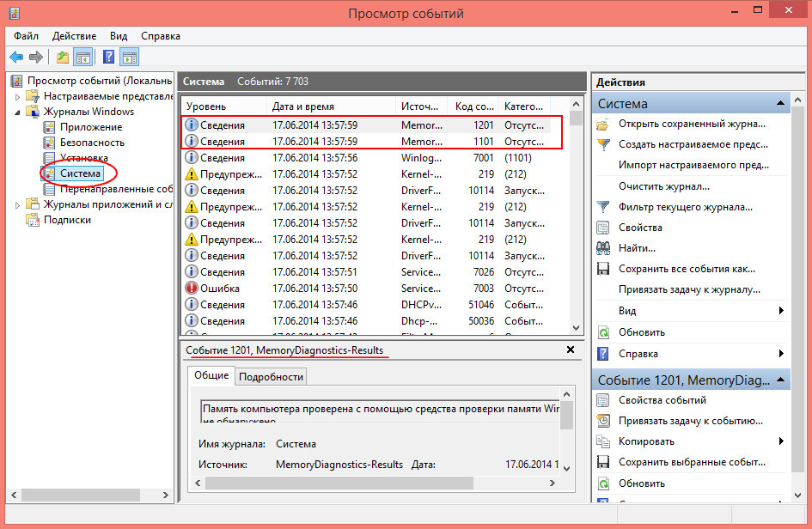Expand the Настраиваемые представления tree node

pyautogui.click(x=17, y=96)
